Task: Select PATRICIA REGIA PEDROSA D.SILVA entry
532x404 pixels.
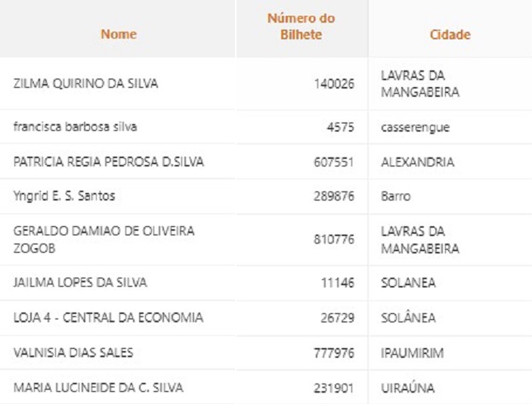Action: point(109,162)
